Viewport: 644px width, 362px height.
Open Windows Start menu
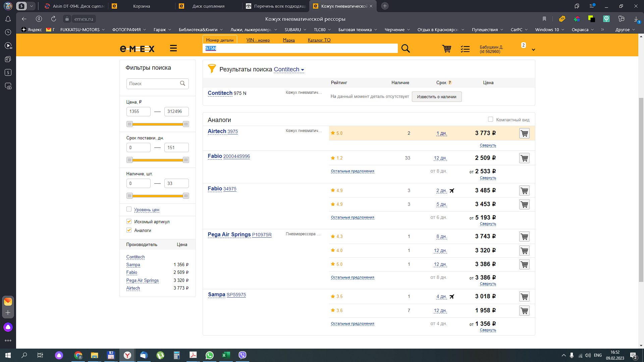(8, 355)
